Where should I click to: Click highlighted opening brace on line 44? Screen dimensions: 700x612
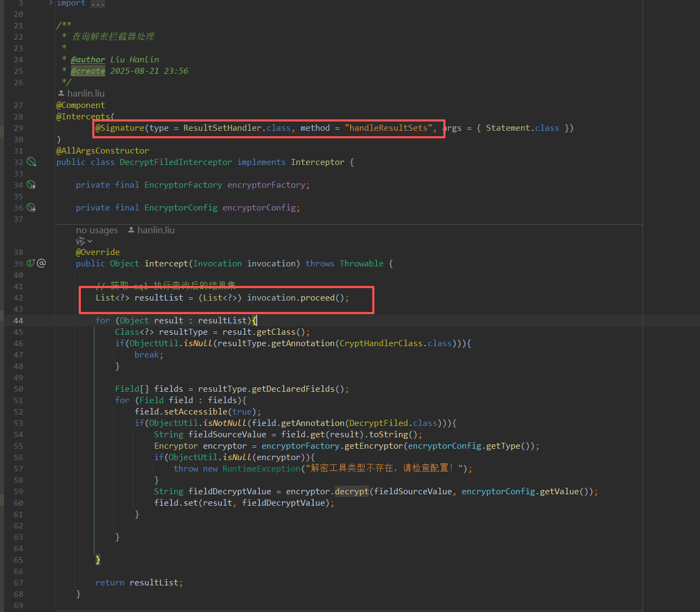(254, 321)
